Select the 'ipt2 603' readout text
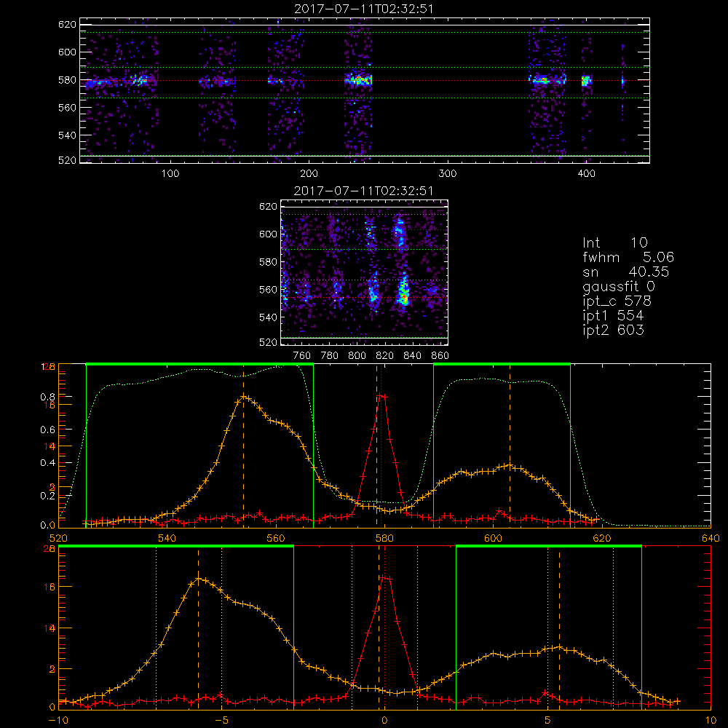 [613, 331]
